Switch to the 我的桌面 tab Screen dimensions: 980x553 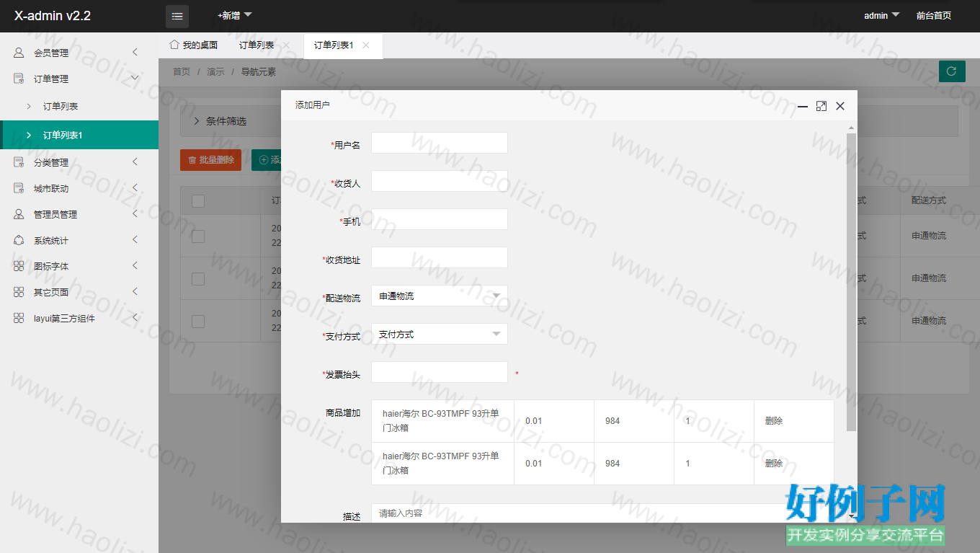click(193, 45)
